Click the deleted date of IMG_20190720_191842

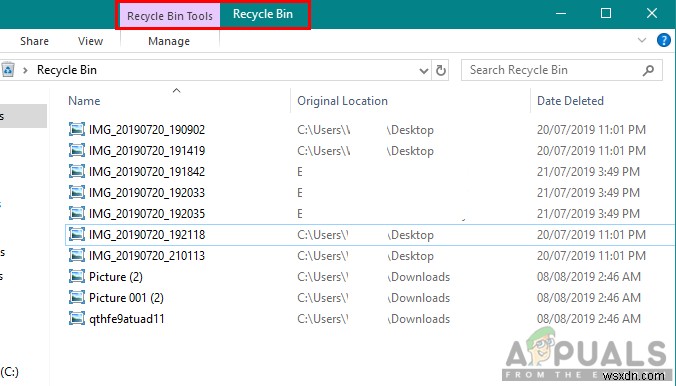point(588,172)
